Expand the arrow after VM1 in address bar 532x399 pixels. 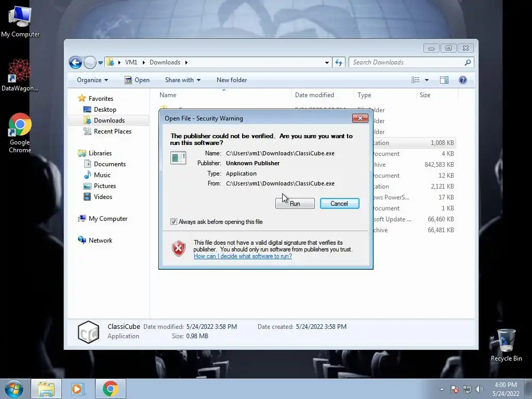[143, 62]
